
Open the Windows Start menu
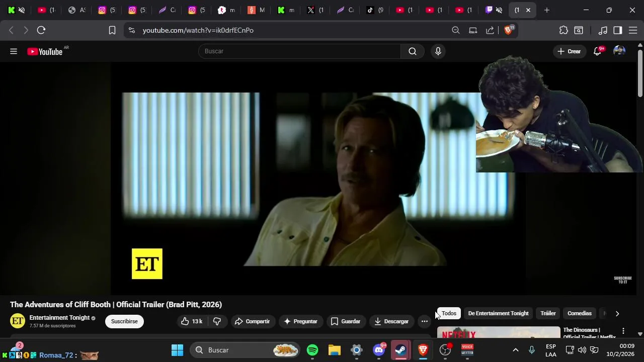coord(177,350)
